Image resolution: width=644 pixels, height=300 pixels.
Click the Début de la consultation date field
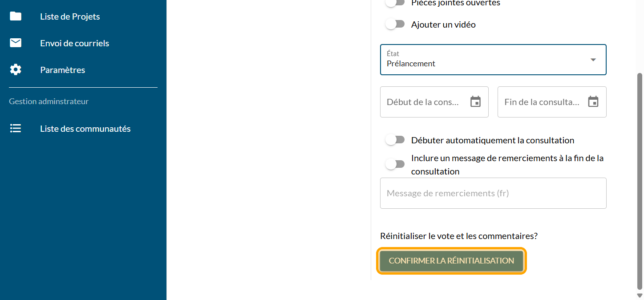coord(423,102)
